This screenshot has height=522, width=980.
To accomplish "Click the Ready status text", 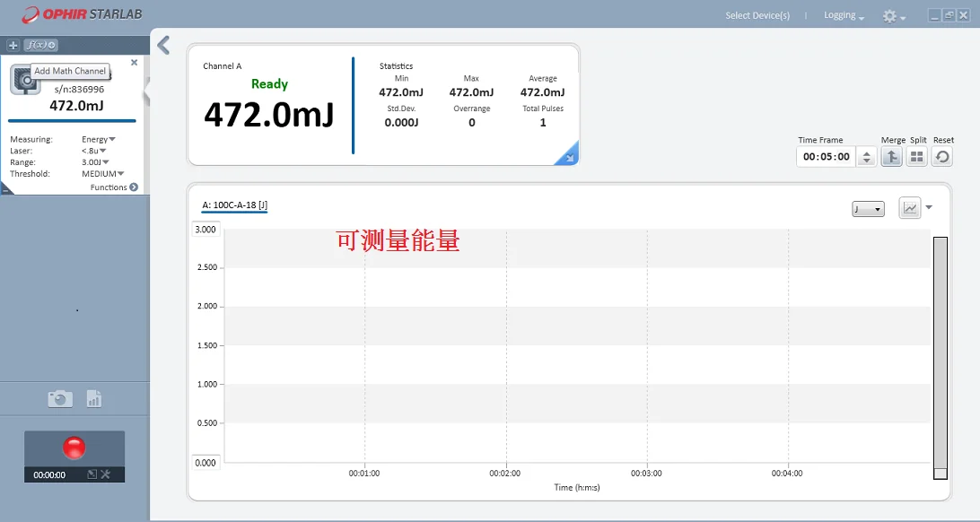I will tap(269, 83).
